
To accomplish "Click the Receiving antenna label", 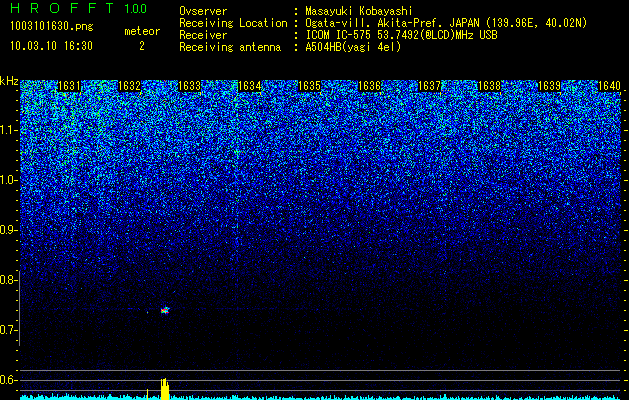I will coord(230,47).
